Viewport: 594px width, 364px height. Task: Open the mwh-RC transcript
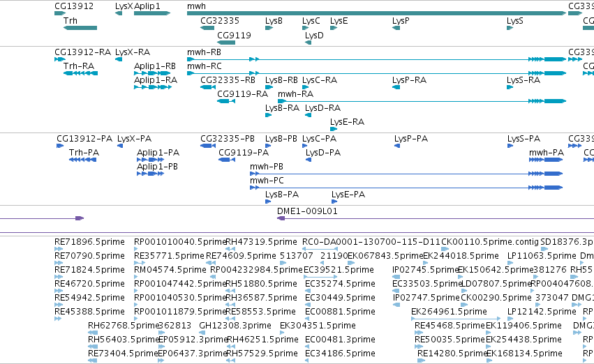pos(376,73)
